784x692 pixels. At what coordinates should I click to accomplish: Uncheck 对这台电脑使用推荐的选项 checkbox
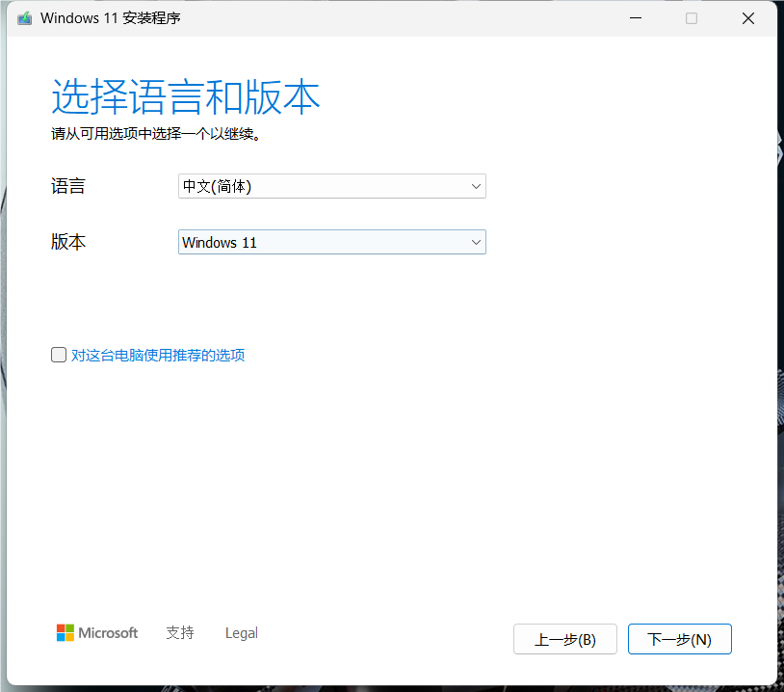point(59,355)
